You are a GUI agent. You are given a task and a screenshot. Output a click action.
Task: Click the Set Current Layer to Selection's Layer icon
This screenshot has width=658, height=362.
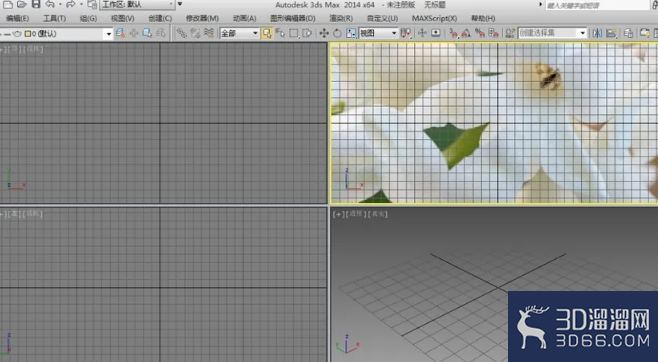coord(161,33)
